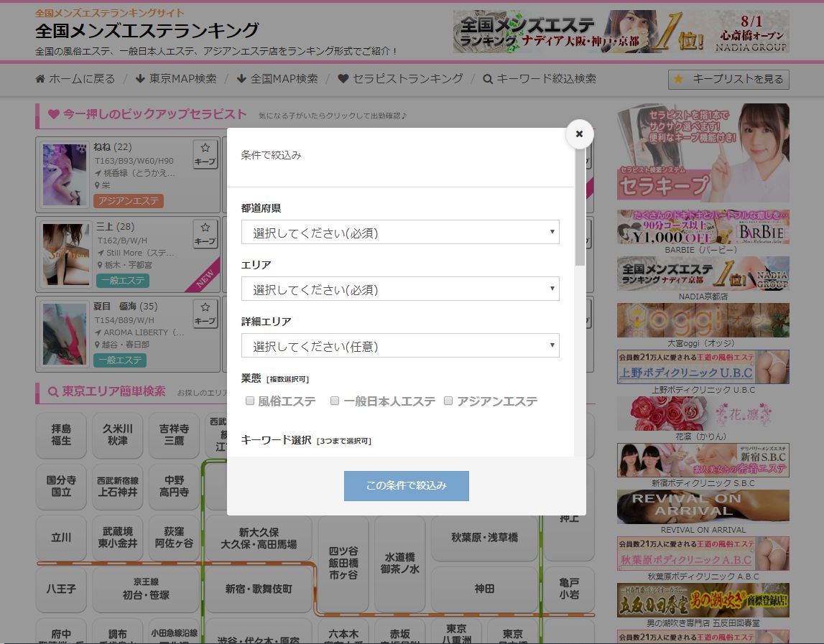Select the 立川 area tile
824x644 pixels.
point(61,537)
